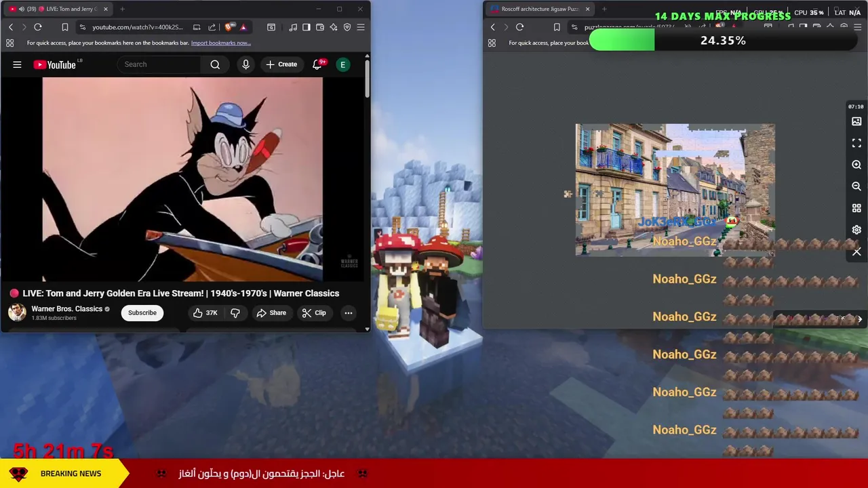Zoom out on the jigsaw puzzle
Image resolution: width=868 pixels, height=488 pixels.
coord(856,186)
